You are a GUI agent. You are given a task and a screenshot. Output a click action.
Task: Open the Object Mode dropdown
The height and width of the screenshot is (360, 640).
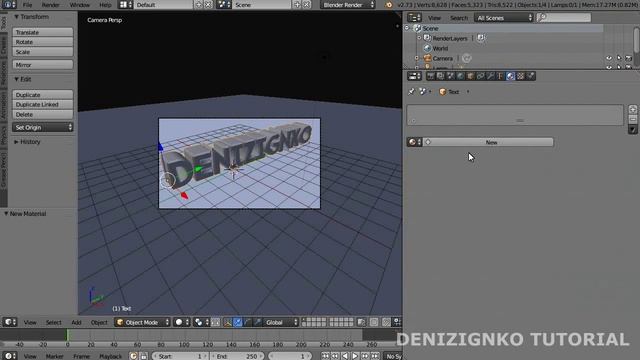pyautogui.click(x=142, y=322)
